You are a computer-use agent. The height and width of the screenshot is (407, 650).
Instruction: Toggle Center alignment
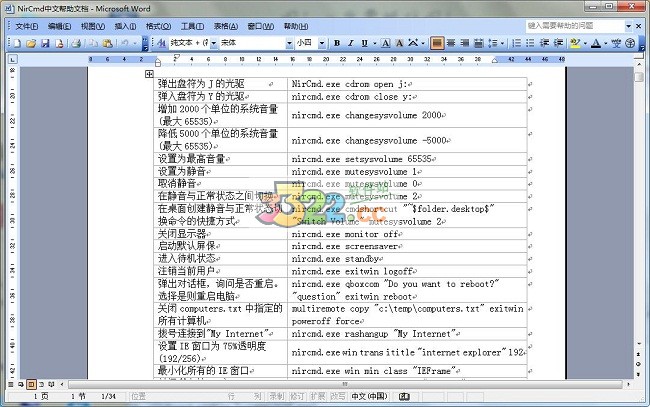coord(451,43)
